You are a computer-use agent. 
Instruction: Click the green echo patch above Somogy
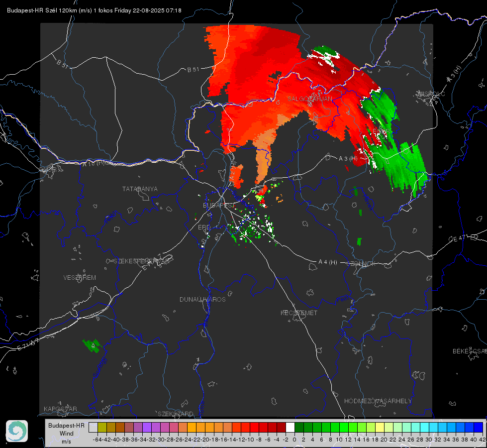[92, 346]
